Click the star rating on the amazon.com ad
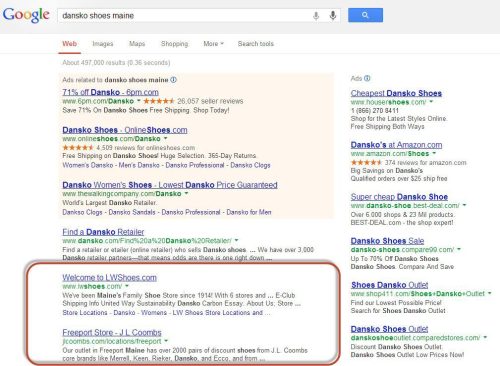 [366, 163]
